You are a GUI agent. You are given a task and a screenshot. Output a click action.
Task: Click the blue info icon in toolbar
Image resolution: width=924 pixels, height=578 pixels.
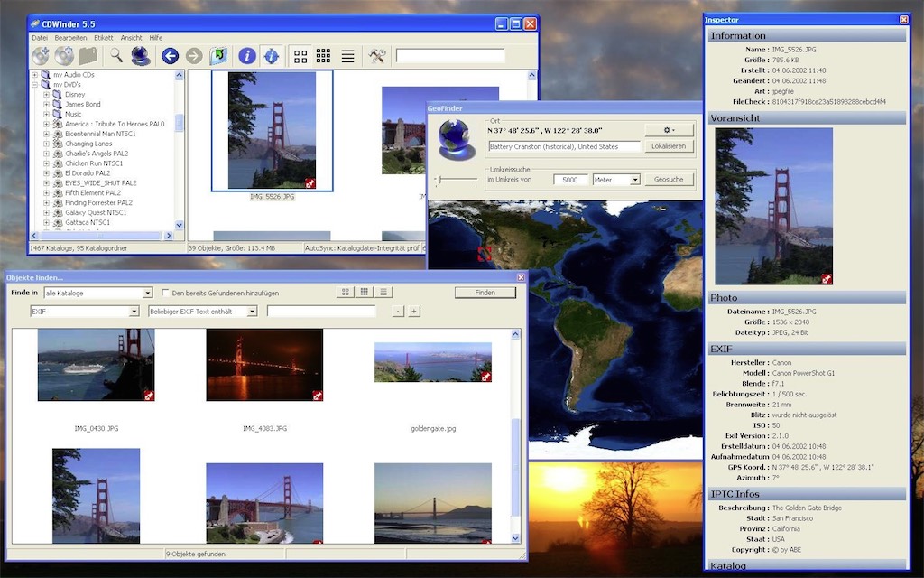pyautogui.click(x=246, y=56)
